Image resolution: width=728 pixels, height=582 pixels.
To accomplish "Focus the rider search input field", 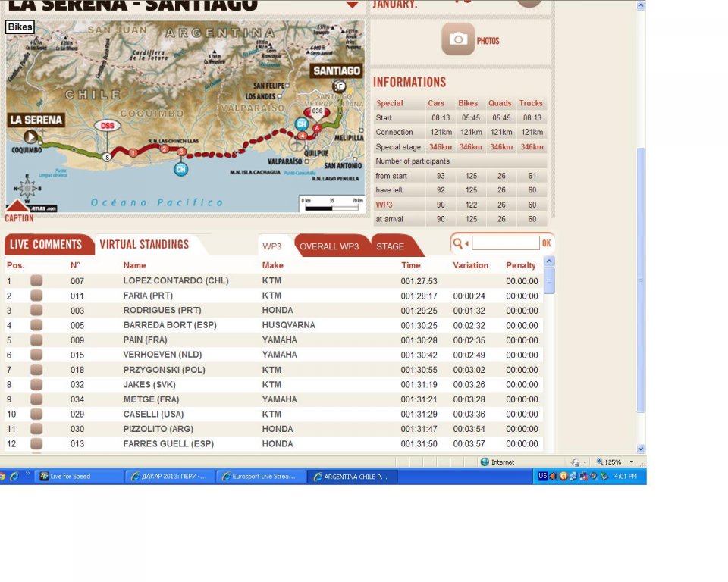I will 506,243.
